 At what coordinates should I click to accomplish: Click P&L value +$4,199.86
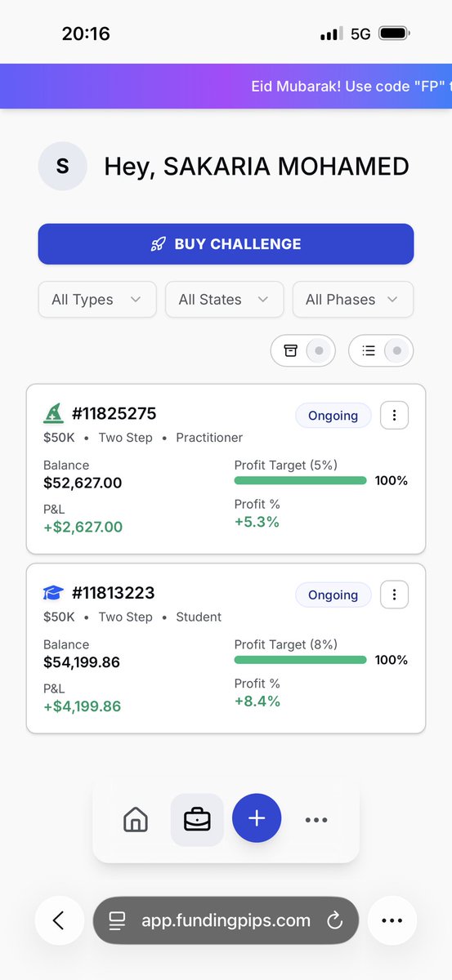83,706
